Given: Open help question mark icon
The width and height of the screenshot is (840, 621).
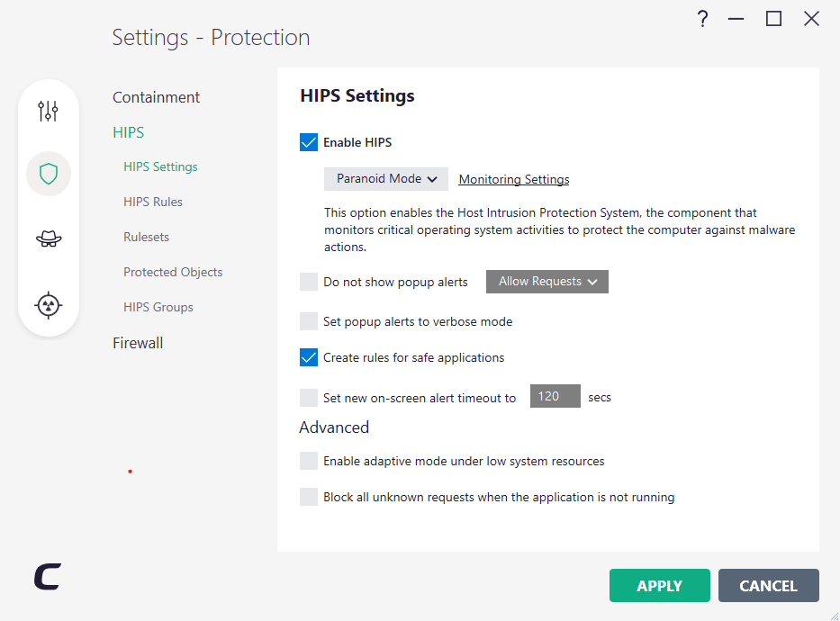Looking at the screenshot, I should click(703, 19).
